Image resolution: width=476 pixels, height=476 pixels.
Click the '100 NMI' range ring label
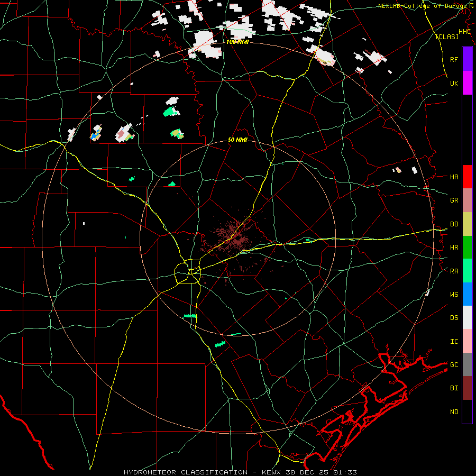(x=237, y=42)
